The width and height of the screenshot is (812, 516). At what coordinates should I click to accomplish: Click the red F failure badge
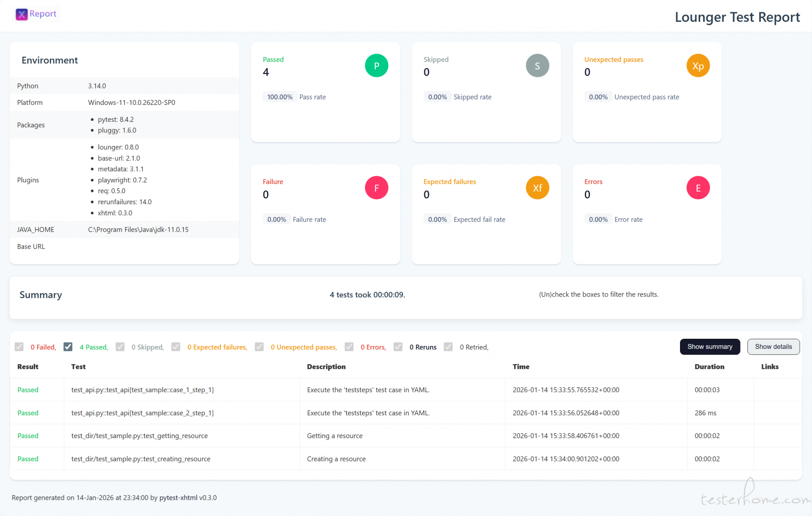click(x=376, y=188)
